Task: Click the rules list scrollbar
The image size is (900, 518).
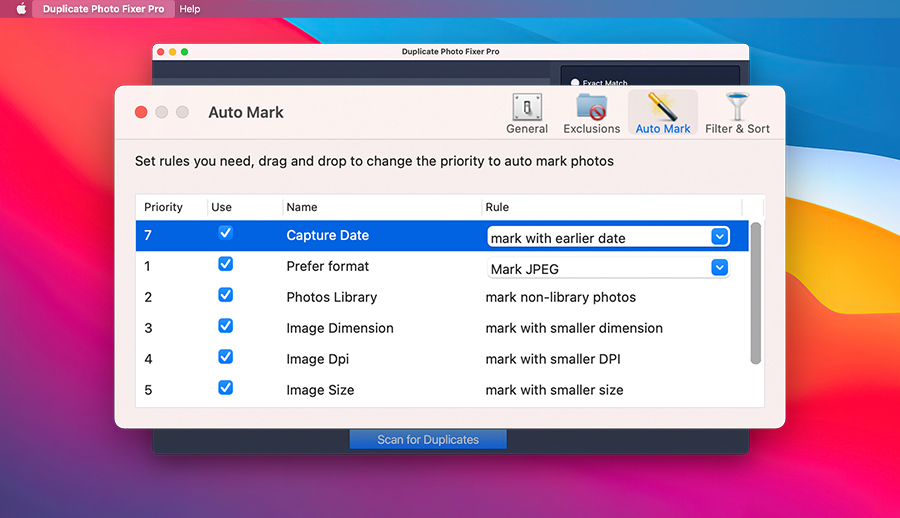Action: tap(755, 293)
